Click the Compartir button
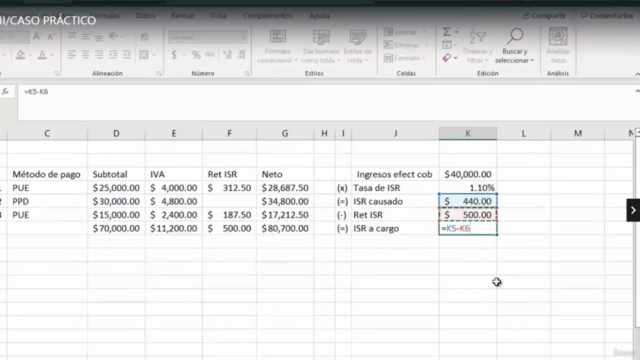 coord(544,16)
